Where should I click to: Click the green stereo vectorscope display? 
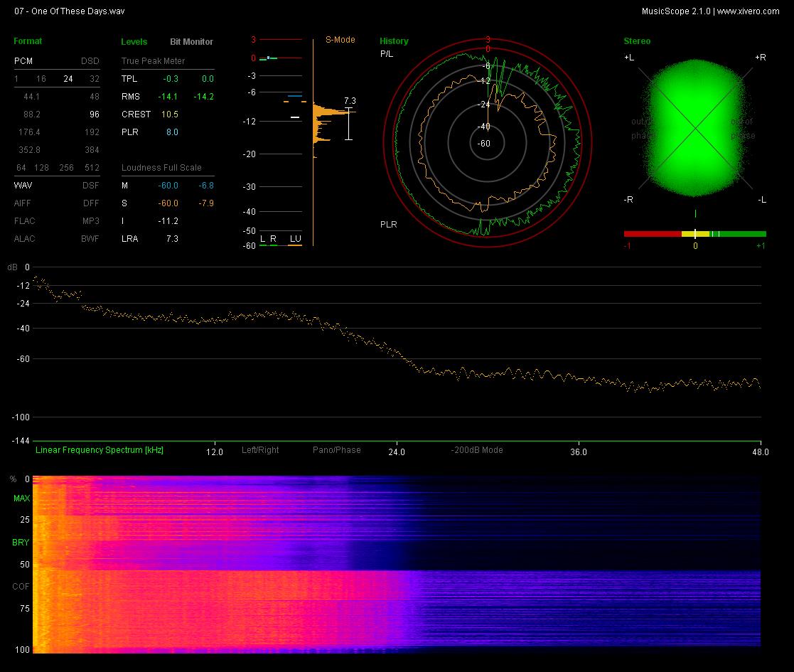[x=695, y=128]
